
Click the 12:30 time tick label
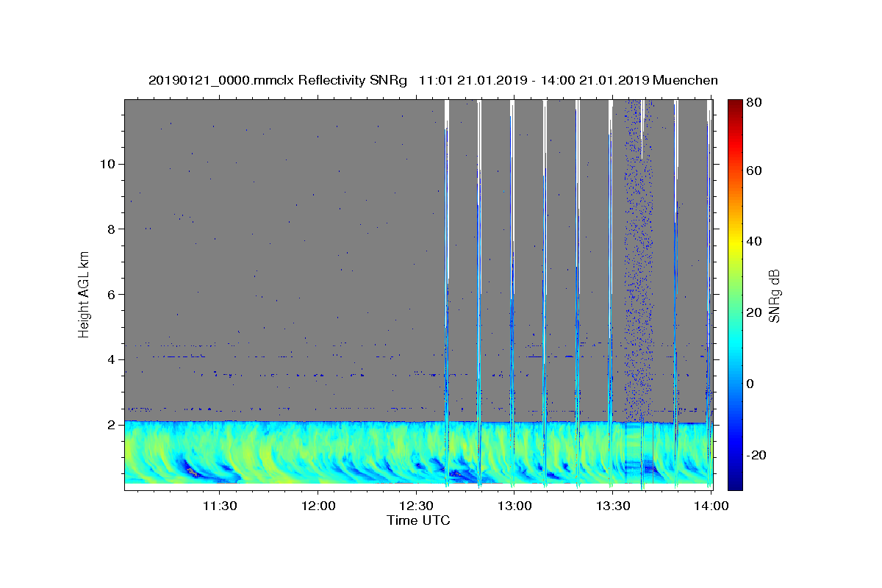[x=417, y=506]
